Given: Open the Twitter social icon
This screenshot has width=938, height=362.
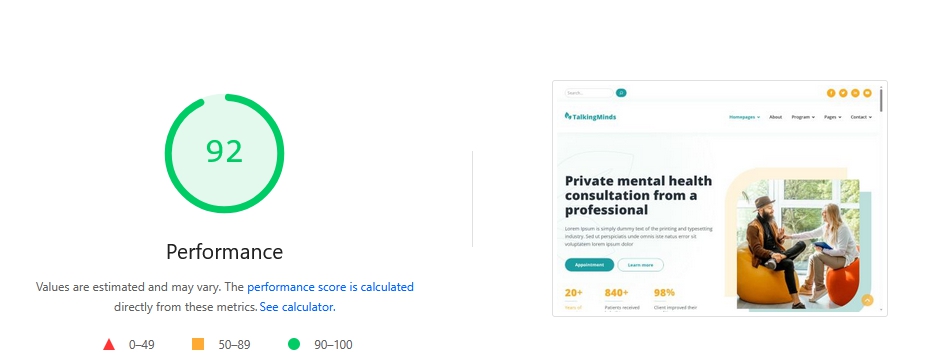Looking at the screenshot, I should [843, 93].
